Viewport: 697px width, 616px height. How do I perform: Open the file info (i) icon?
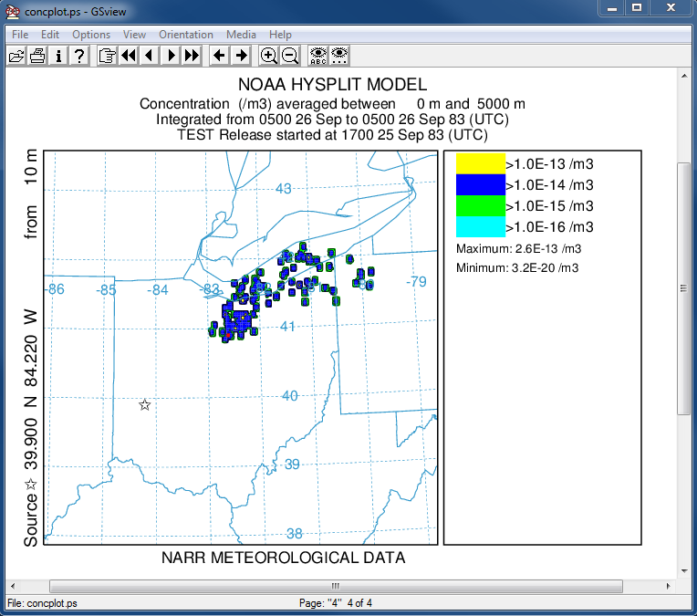pos(58,56)
